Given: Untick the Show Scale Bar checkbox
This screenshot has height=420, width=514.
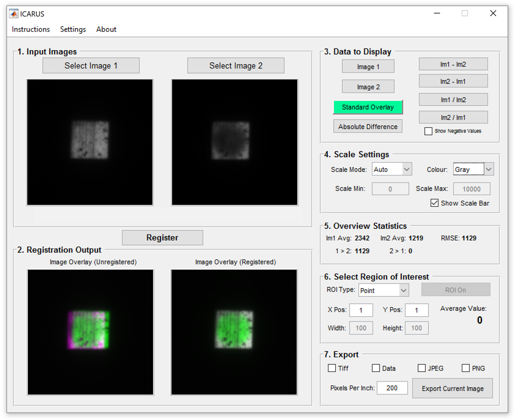Looking at the screenshot, I should coord(434,203).
